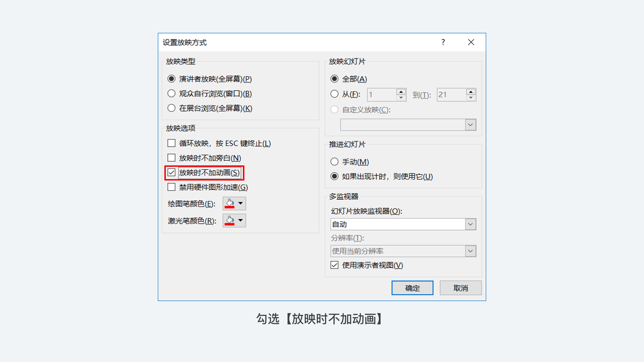Close the 设置放映方式 dialog
The image size is (644, 362).
pyautogui.click(x=471, y=42)
